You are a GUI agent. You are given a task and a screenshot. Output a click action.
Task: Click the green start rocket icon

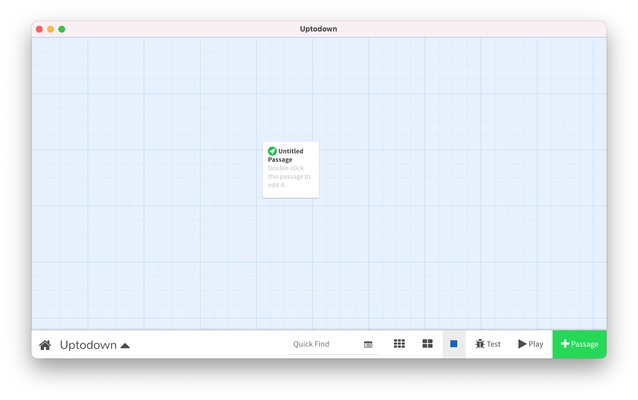(272, 151)
